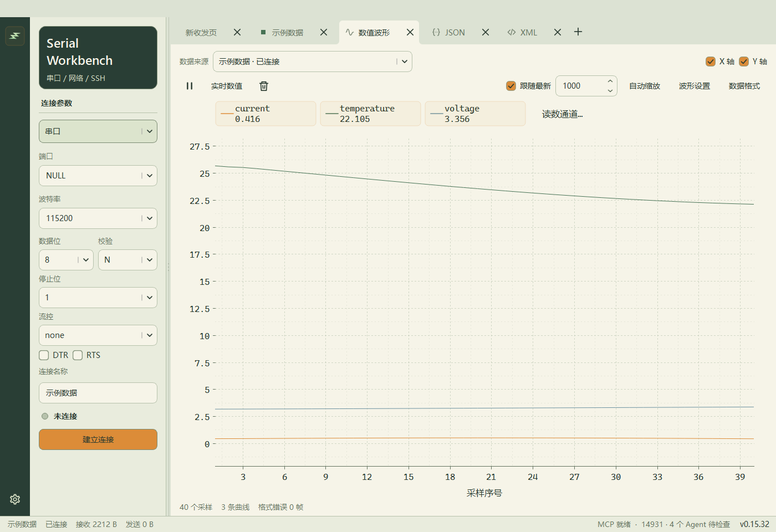776x532 pixels.
Task: Open the 校验 dropdown
Action: click(127, 260)
